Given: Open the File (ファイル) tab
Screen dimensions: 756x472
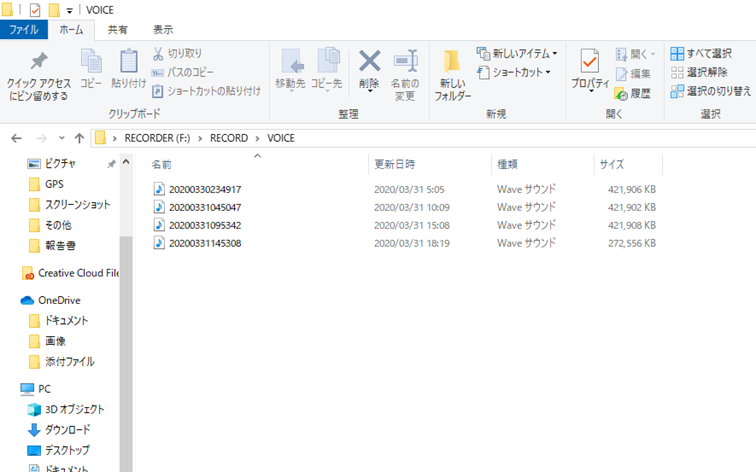Looking at the screenshot, I should (x=24, y=29).
